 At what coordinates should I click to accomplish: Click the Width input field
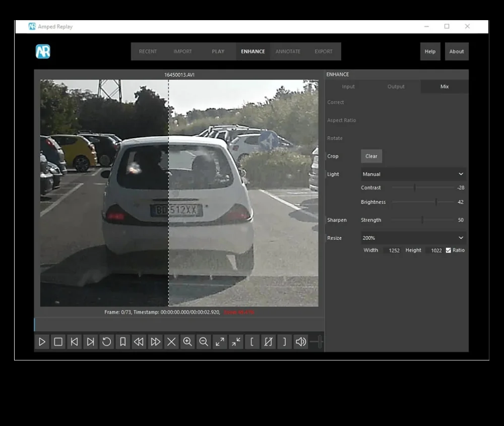392,251
